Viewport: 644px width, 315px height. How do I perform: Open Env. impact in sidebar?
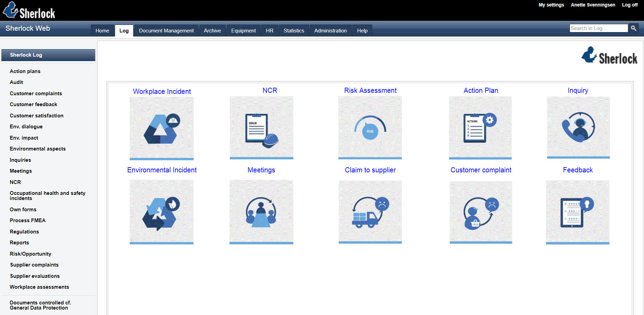(24, 138)
